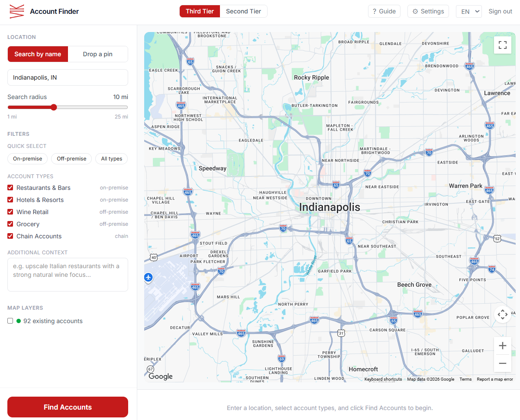Select Search by name mode
This screenshot has height=420, width=520.
click(38, 54)
